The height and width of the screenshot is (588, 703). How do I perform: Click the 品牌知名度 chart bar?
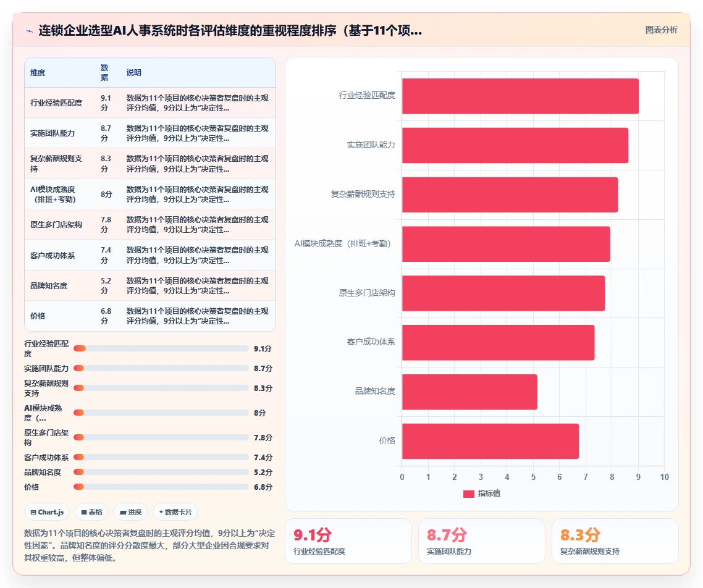469,392
